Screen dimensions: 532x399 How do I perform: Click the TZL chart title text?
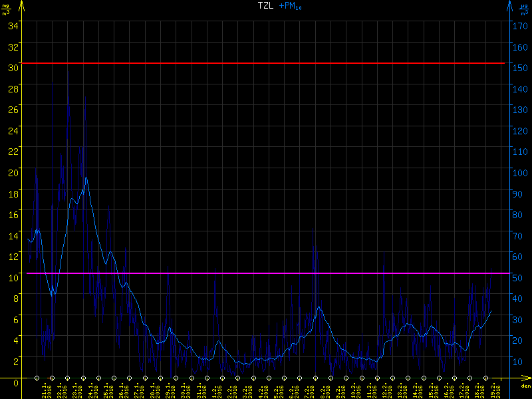coord(266,5)
